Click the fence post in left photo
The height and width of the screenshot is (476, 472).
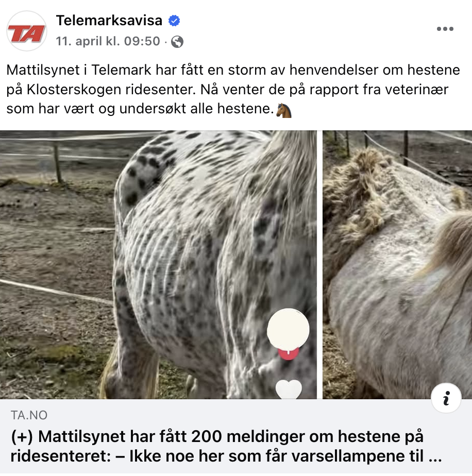point(57,163)
